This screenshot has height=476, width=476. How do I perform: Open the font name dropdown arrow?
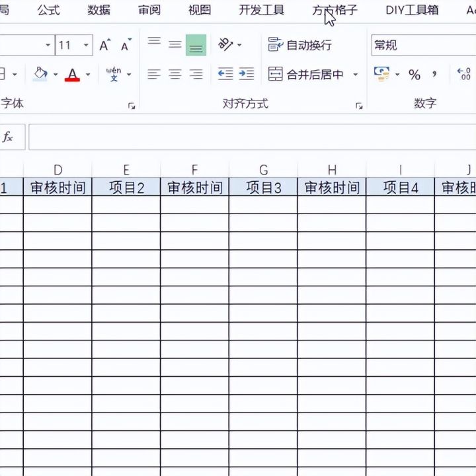(x=48, y=45)
